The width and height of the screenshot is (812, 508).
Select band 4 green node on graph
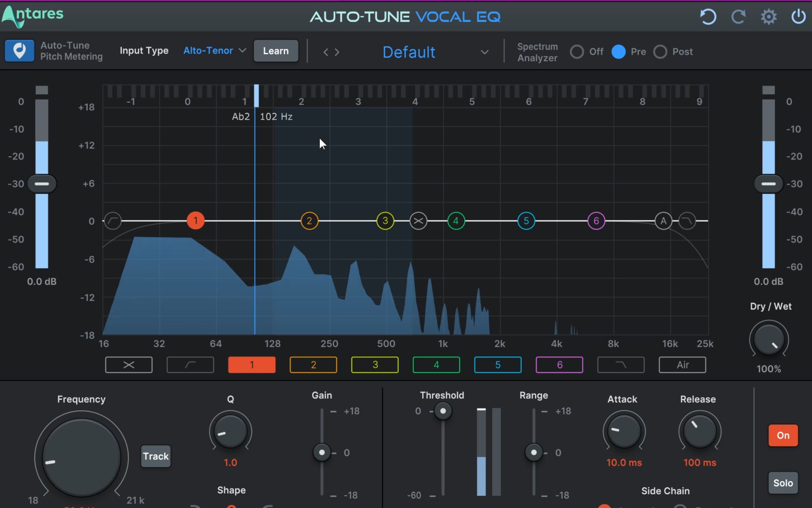[456, 221]
